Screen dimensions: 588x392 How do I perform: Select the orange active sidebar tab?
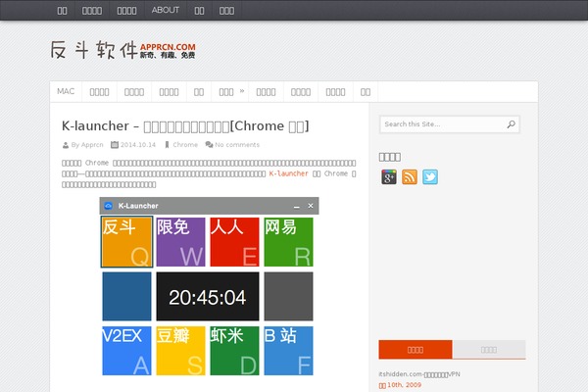point(416,350)
